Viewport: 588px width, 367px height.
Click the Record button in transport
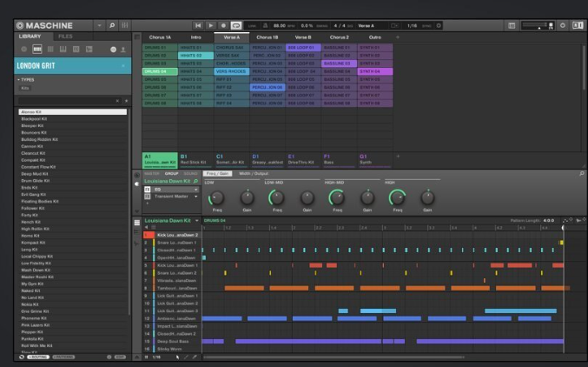click(223, 26)
